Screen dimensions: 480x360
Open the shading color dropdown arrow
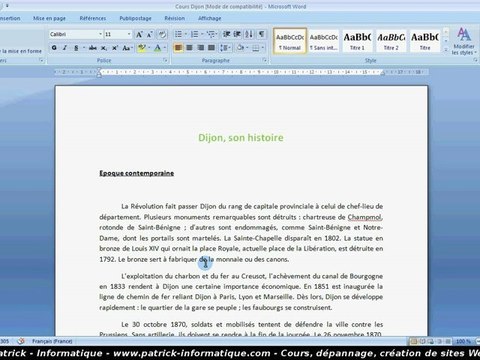coord(247,48)
